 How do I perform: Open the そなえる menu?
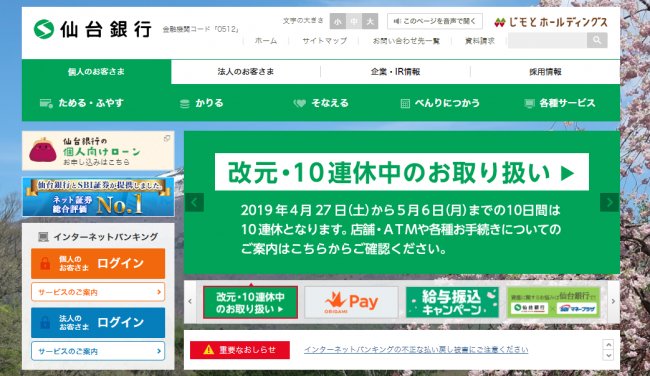click(x=321, y=103)
